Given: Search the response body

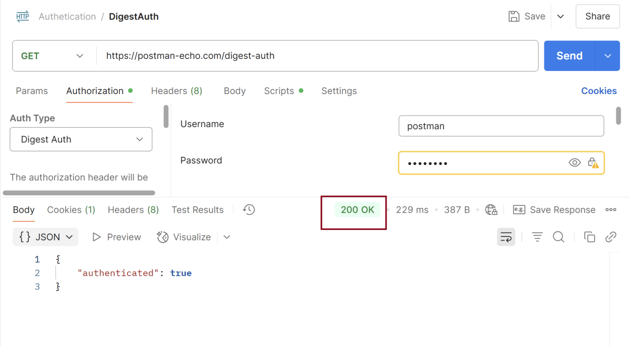Looking at the screenshot, I should (558, 237).
